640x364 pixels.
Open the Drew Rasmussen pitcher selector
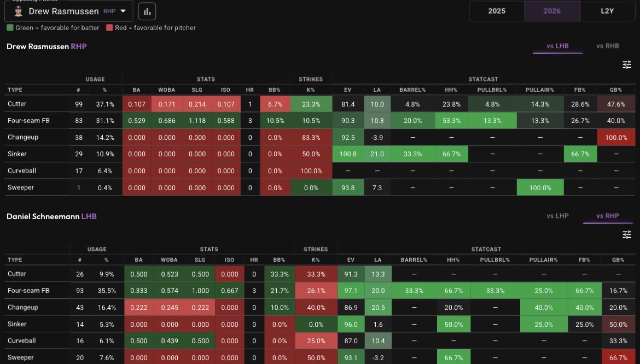point(68,11)
